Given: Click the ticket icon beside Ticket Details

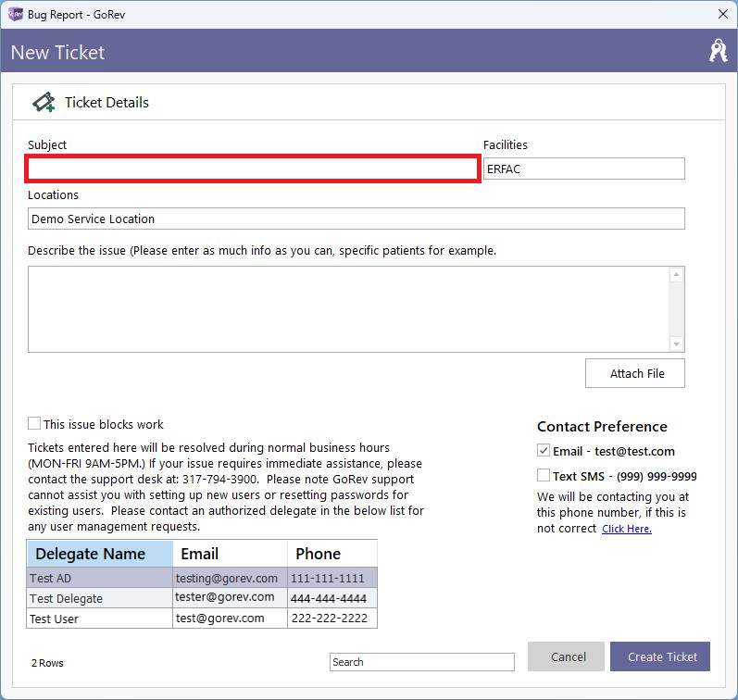Looking at the screenshot, I should (x=44, y=102).
